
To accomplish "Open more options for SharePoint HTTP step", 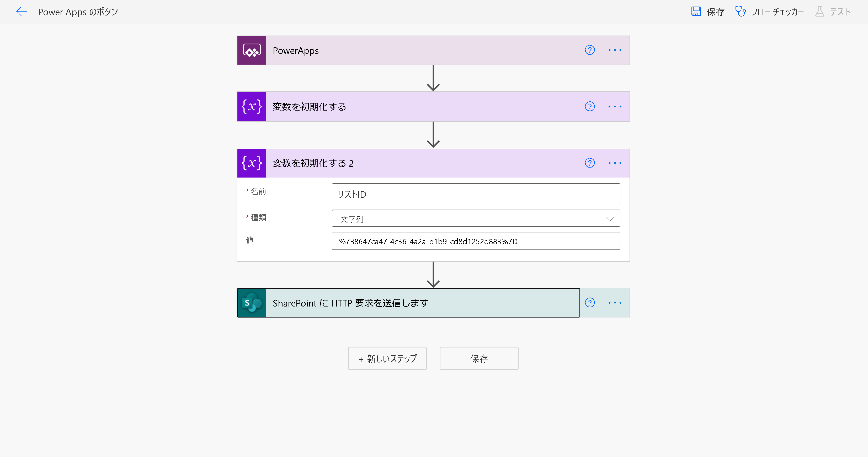I will click(x=615, y=303).
